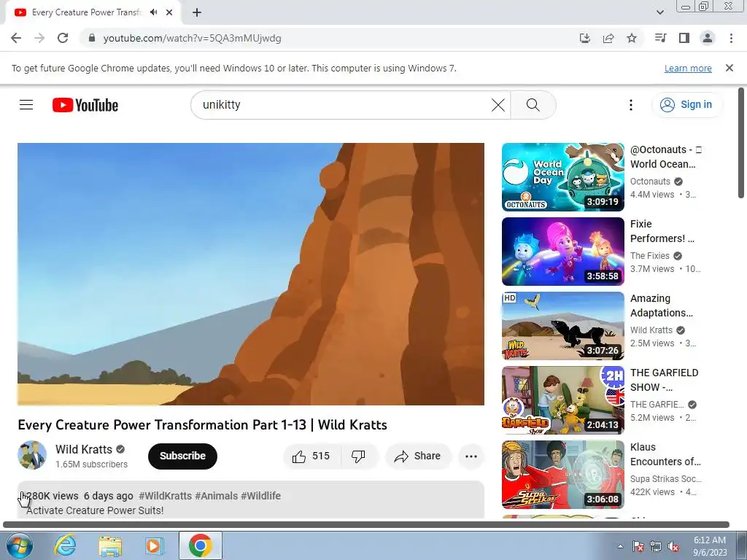The width and height of the screenshot is (747, 560).
Task: Reload the current page
Action: pyautogui.click(x=63, y=38)
